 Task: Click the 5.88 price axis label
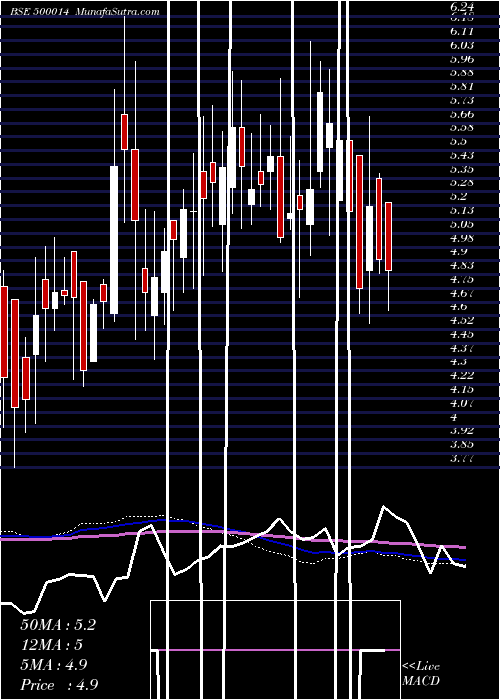click(x=461, y=72)
